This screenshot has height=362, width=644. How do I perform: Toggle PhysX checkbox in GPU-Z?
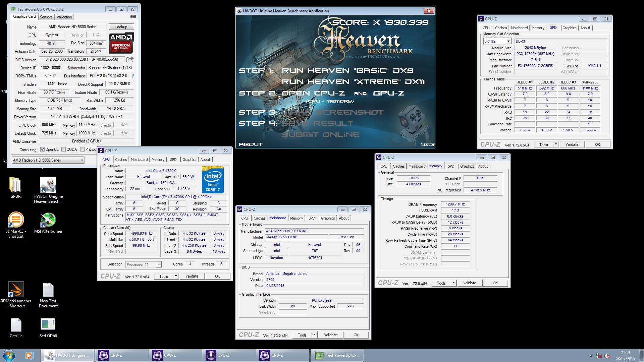point(82,149)
